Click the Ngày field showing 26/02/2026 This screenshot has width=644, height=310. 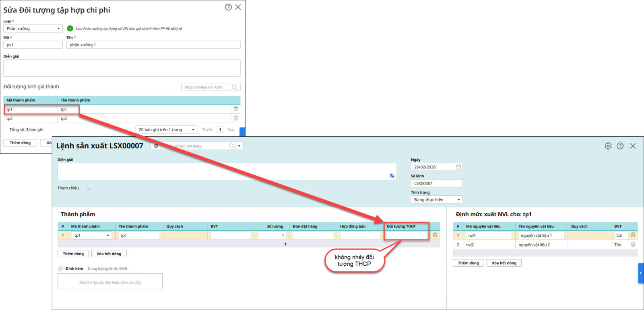coord(437,167)
